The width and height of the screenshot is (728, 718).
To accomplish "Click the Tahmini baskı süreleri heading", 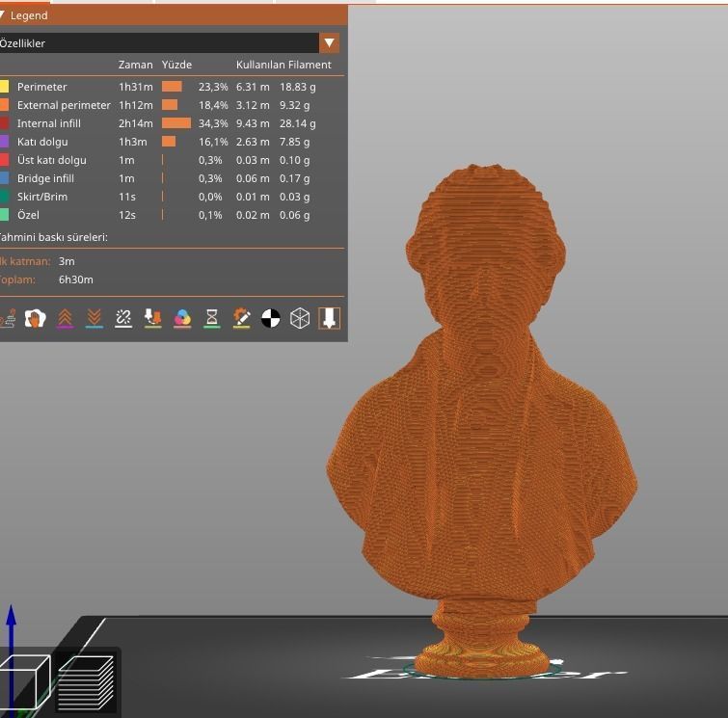I will pyautogui.click(x=53, y=237).
